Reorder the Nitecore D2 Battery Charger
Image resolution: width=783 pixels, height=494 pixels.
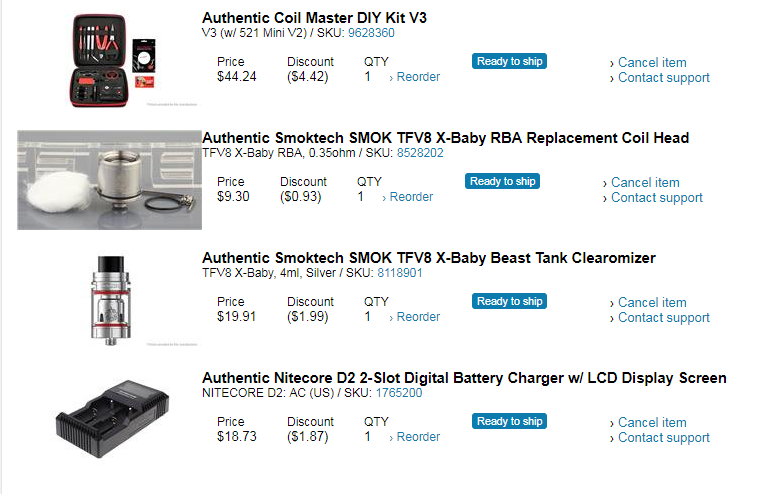pyautogui.click(x=418, y=437)
